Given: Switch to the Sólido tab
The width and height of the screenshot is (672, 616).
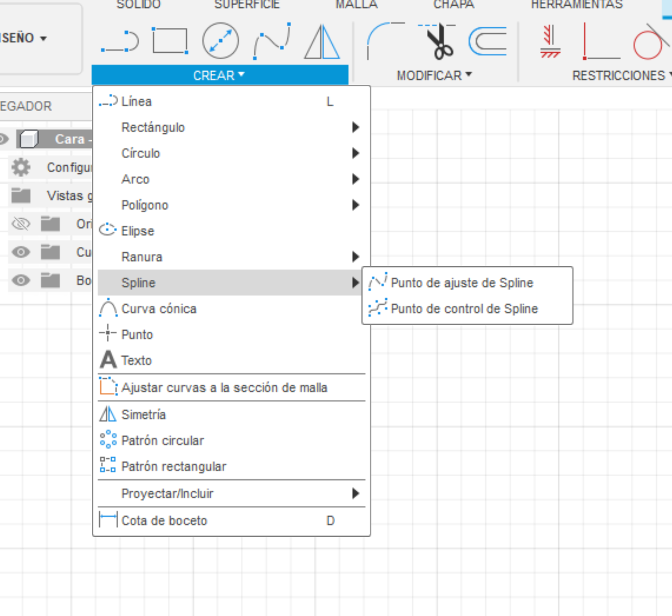Looking at the screenshot, I should [x=139, y=5].
